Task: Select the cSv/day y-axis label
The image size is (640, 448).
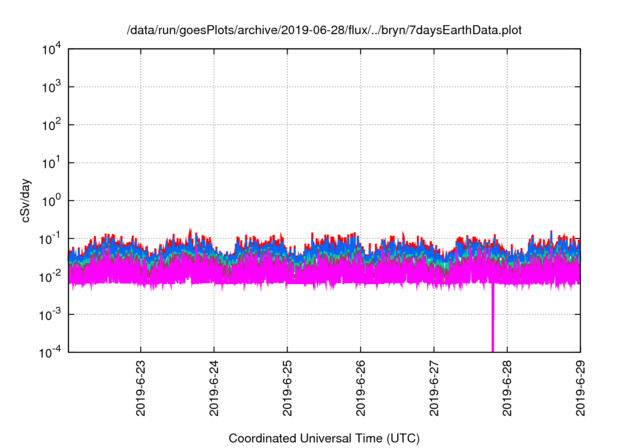Action: coord(26,200)
